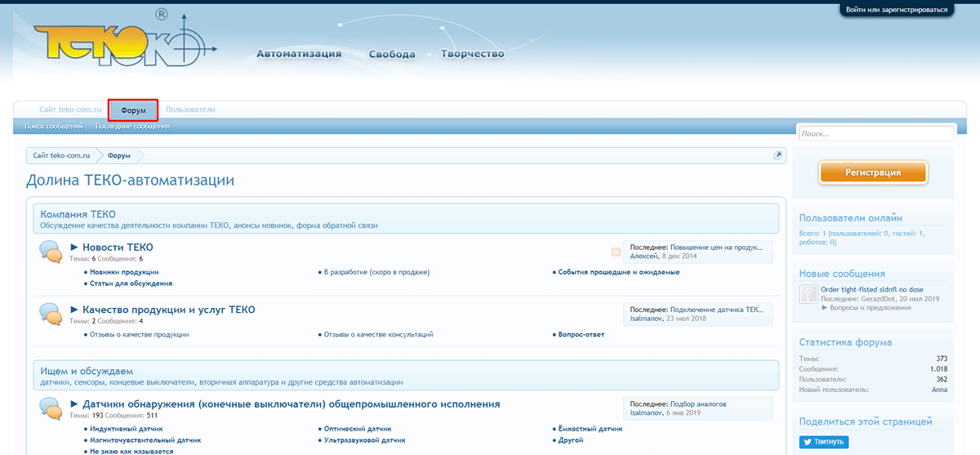Expand the Качество продукции и услуг ТЕКО arrow
This screenshot has height=455, width=980.
pyautogui.click(x=74, y=310)
